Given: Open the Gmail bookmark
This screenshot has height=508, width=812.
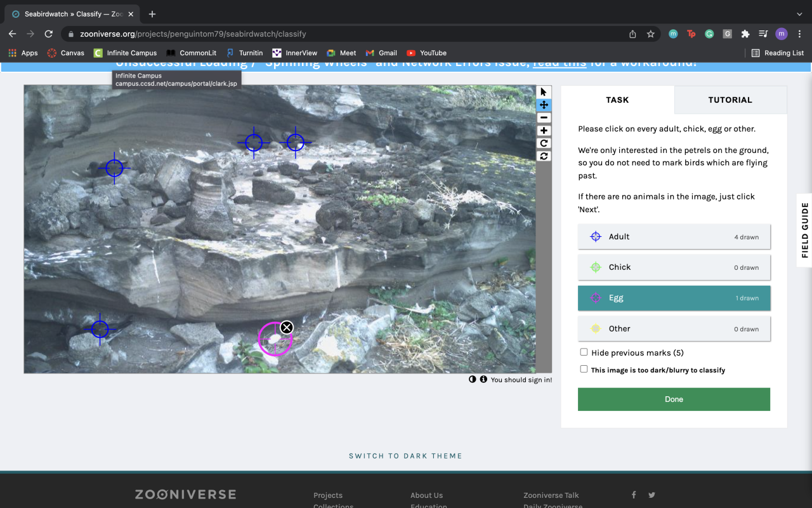Looking at the screenshot, I should coord(381,53).
